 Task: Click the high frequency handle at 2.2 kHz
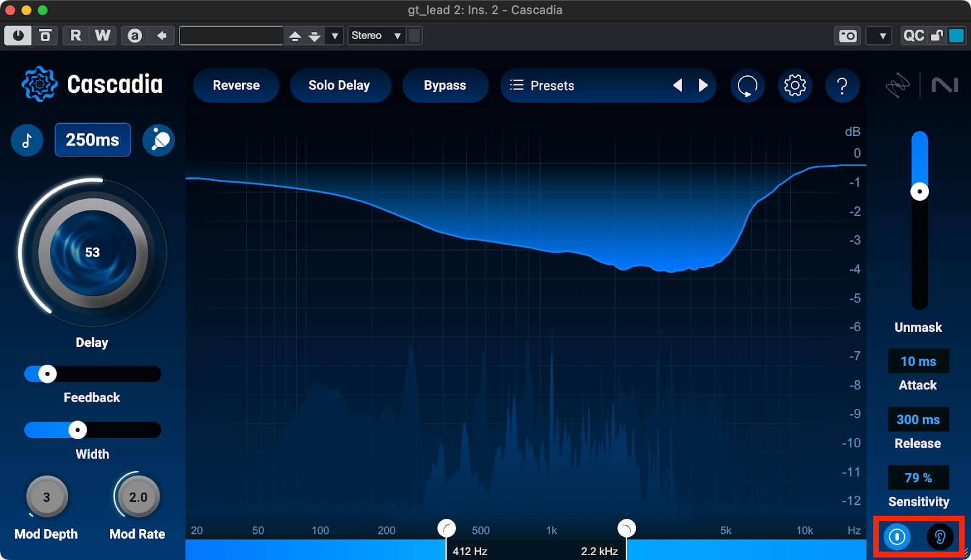pyautogui.click(x=626, y=528)
